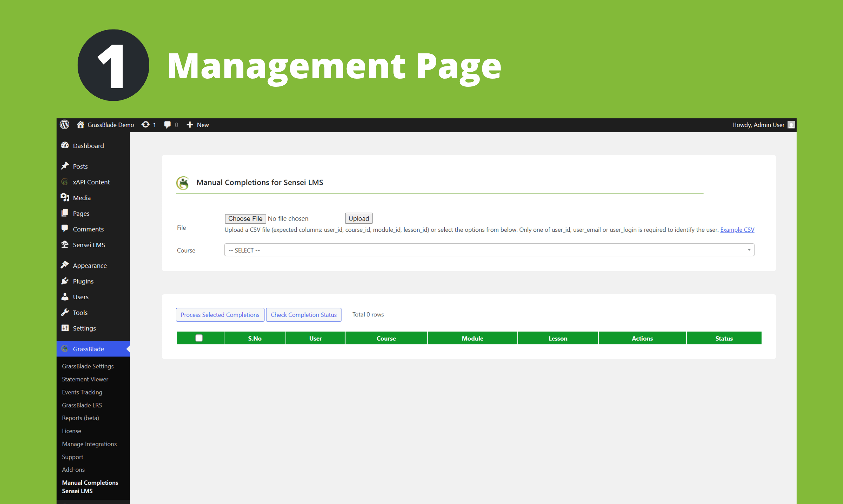843x504 pixels.
Task: Click the GrassBlade leaf icon in sidebar
Action: coord(65,349)
